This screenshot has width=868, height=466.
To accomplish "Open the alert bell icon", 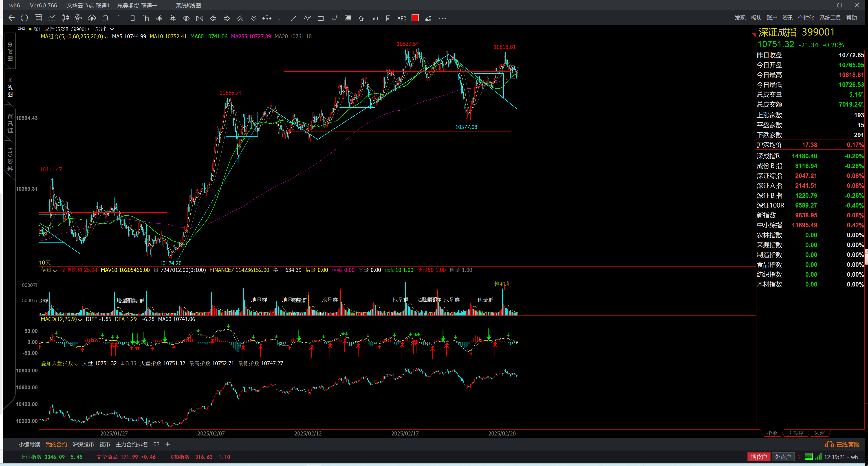I will [x=105, y=18].
